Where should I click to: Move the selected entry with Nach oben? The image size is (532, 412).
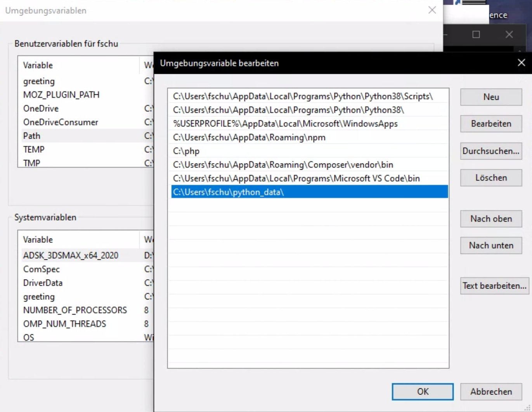[x=490, y=219]
